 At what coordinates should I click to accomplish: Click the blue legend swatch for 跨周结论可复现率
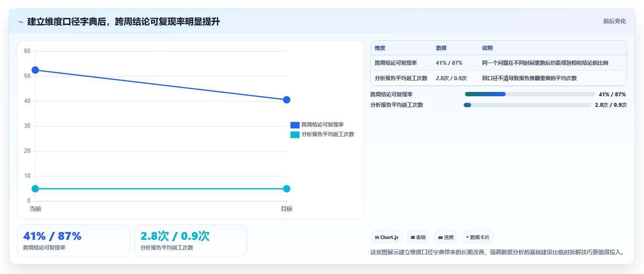(295, 125)
